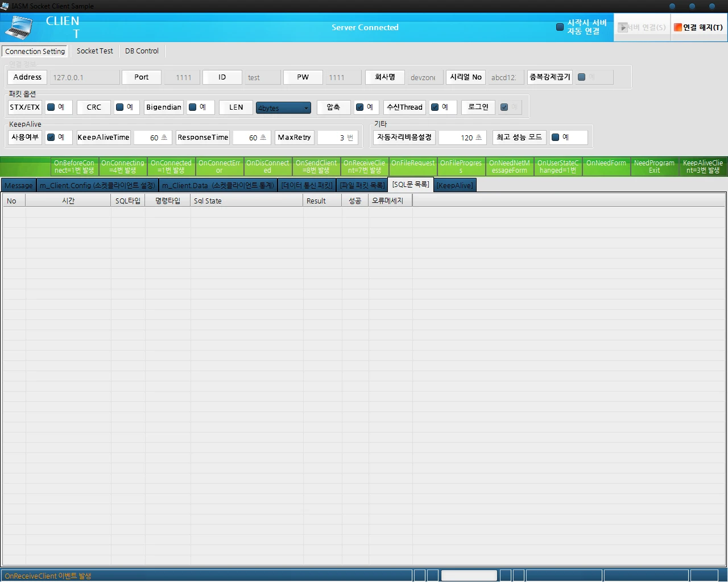
Task: Click the status bar progress bar
Action: (x=469, y=575)
